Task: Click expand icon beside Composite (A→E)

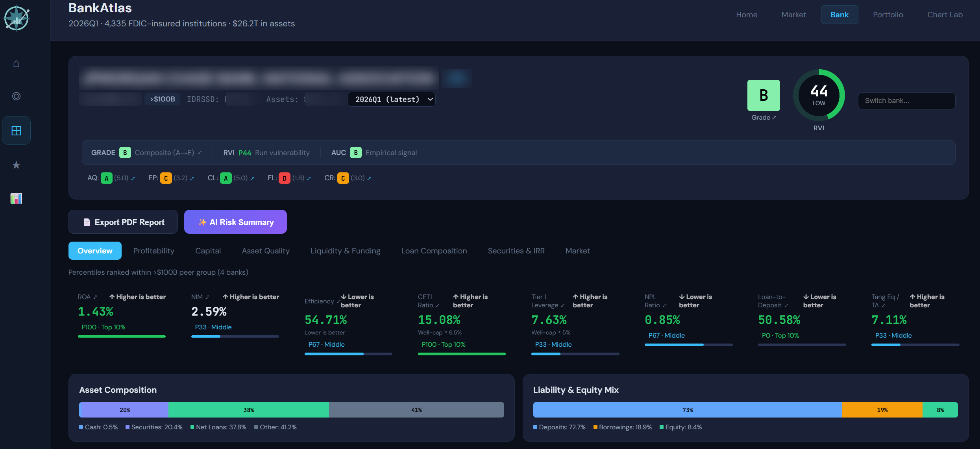Action: click(x=200, y=152)
